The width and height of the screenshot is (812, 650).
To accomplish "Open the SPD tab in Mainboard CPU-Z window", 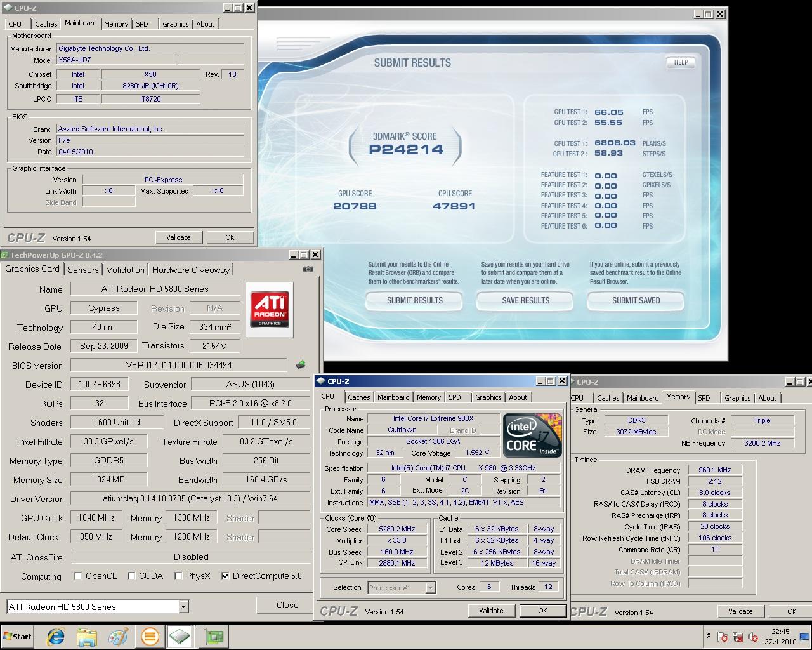I will coord(142,24).
